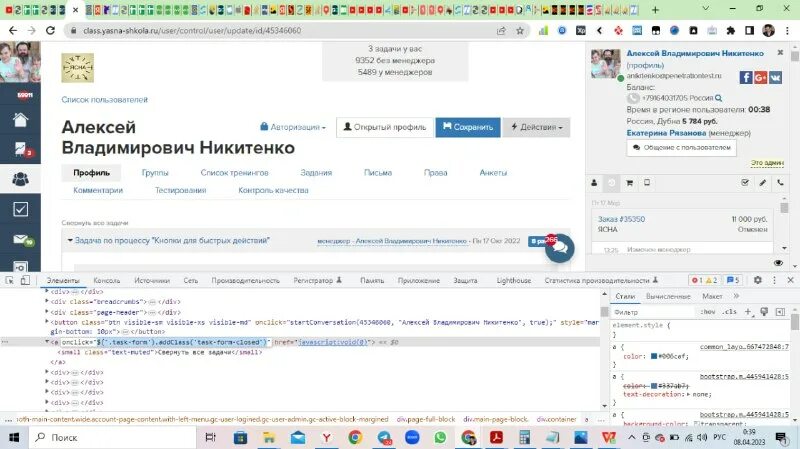Switch to DevTools Консоль tab
The height and width of the screenshot is (449, 800).
click(x=107, y=280)
